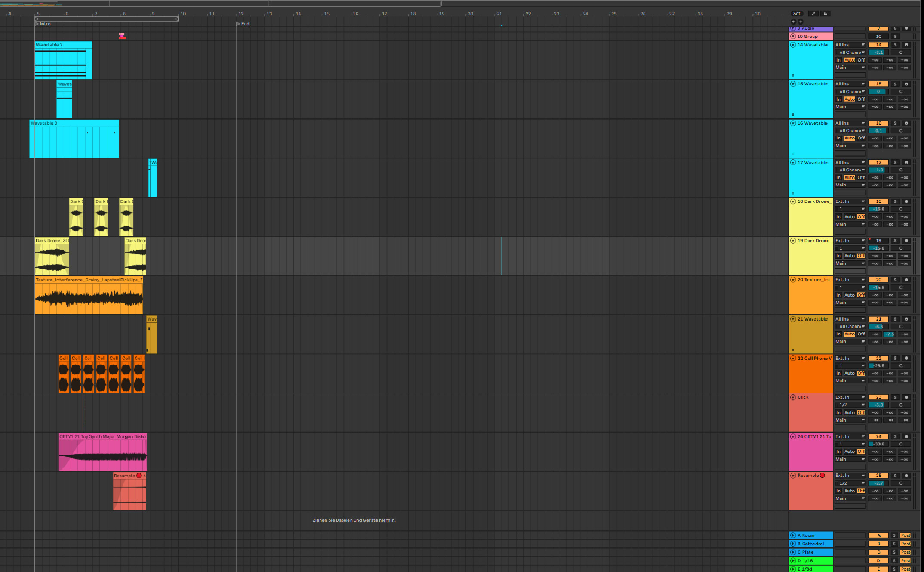Arm recording on the Resample track

pyautogui.click(x=906, y=476)
